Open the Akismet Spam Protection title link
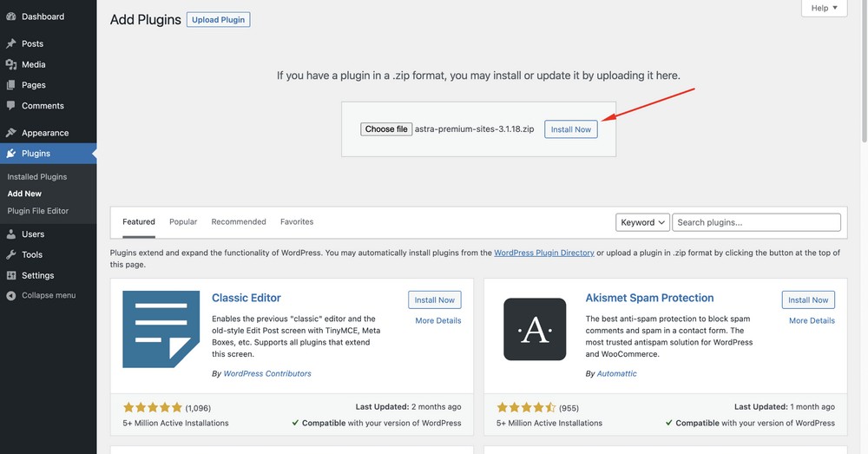The image size is (868, 454). [x=649, y=298]
